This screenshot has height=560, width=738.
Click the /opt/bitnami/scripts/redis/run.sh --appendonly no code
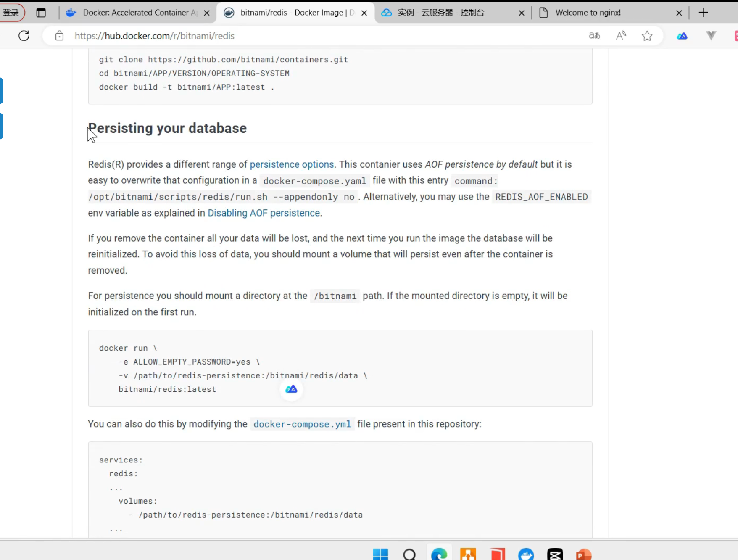(x=223, y=197)
